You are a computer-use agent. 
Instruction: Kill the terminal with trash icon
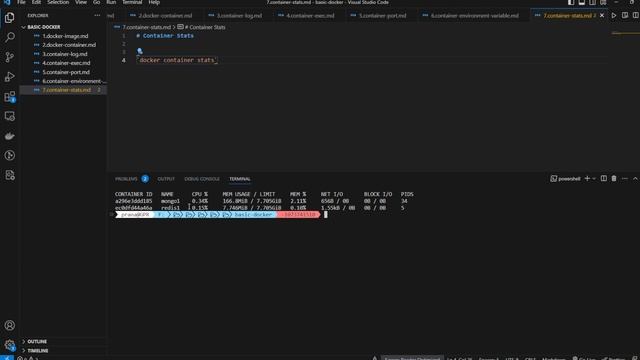tap(614, 178)
